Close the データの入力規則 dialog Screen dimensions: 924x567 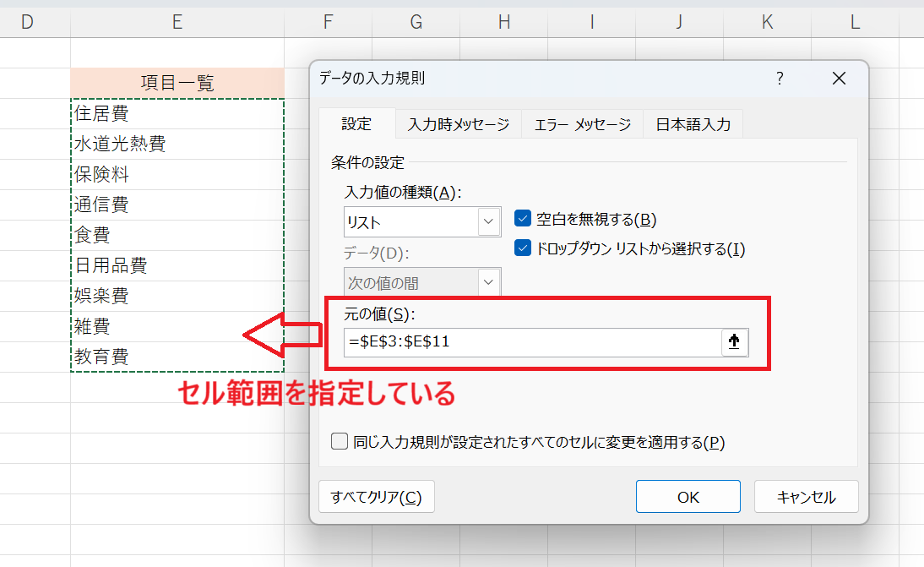pyautogui.click(x=838, y=79)
